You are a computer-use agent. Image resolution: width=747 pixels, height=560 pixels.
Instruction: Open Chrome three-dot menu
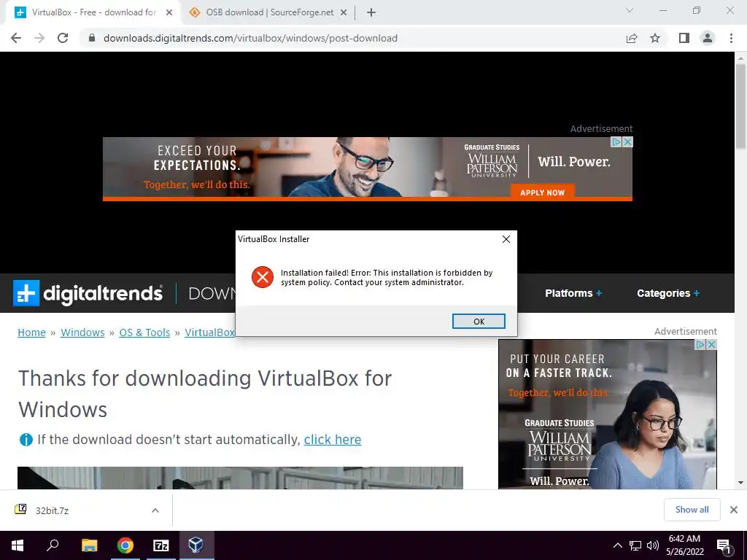click(x=731, y=38)
